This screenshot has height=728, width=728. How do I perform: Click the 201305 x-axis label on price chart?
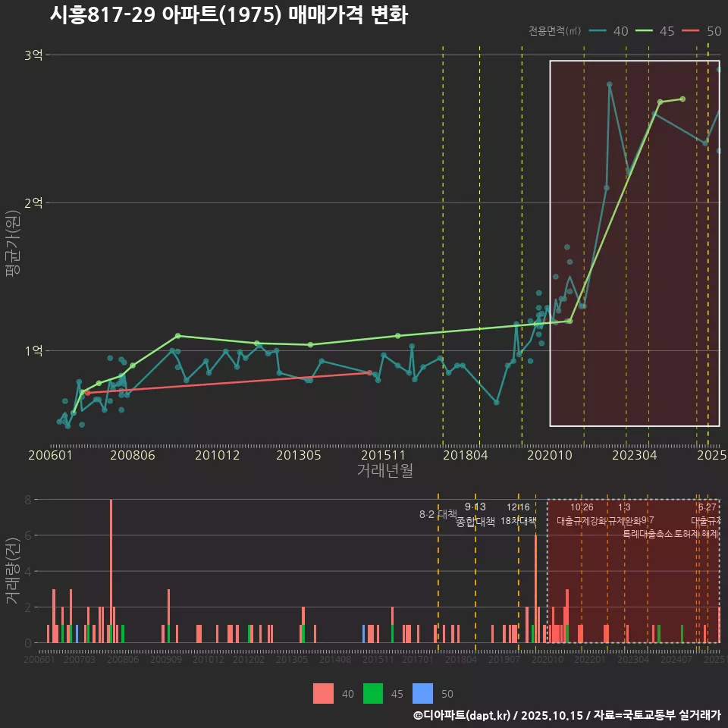(x=298, y=455)
